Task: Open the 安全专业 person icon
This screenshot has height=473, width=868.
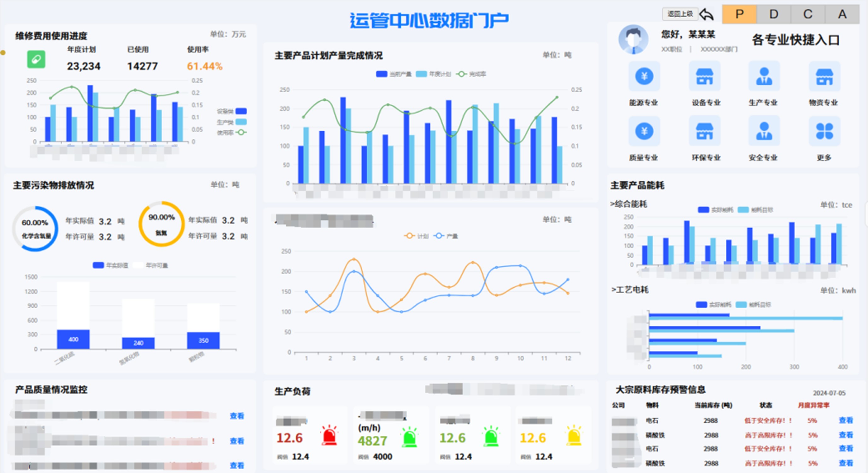Action: [x=764, y=131]
